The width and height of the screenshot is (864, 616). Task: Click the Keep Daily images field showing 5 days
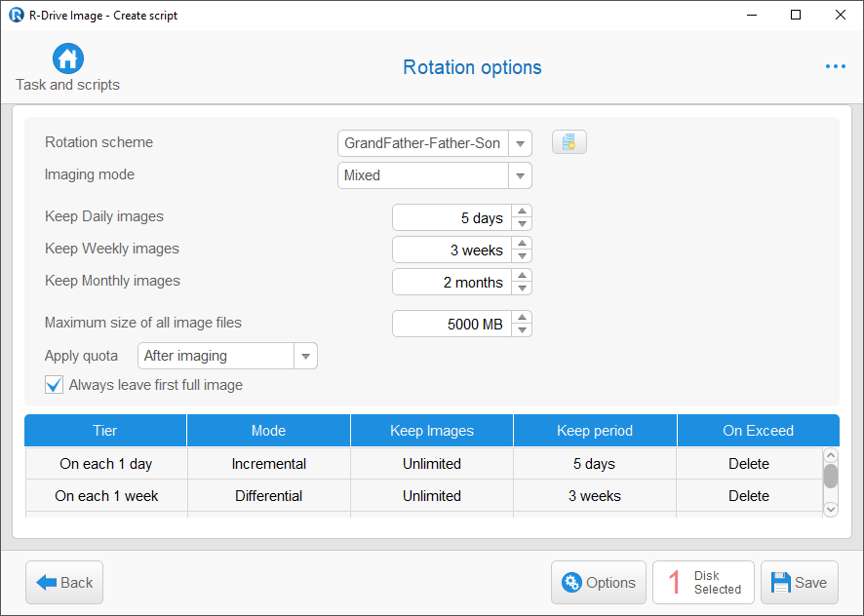pos(452,217)
